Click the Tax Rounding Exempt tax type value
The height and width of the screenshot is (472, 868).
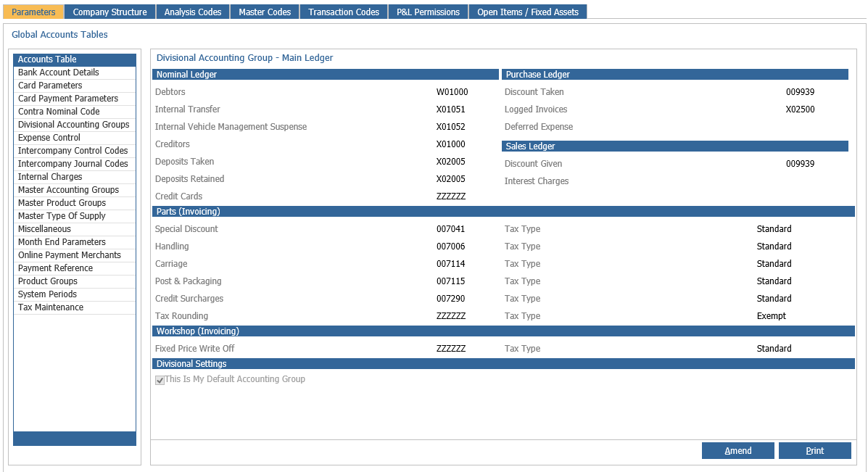771,316
